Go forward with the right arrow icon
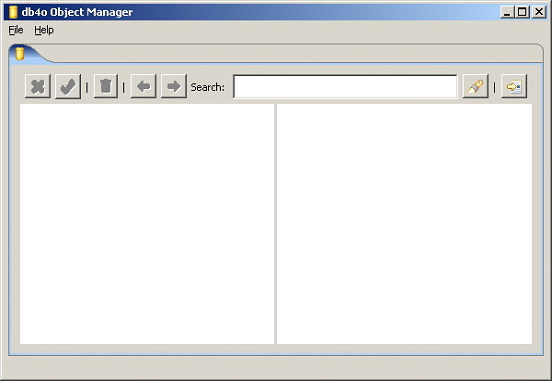The image size is (552, 383). pyautogui.click(x=174, y=86)
